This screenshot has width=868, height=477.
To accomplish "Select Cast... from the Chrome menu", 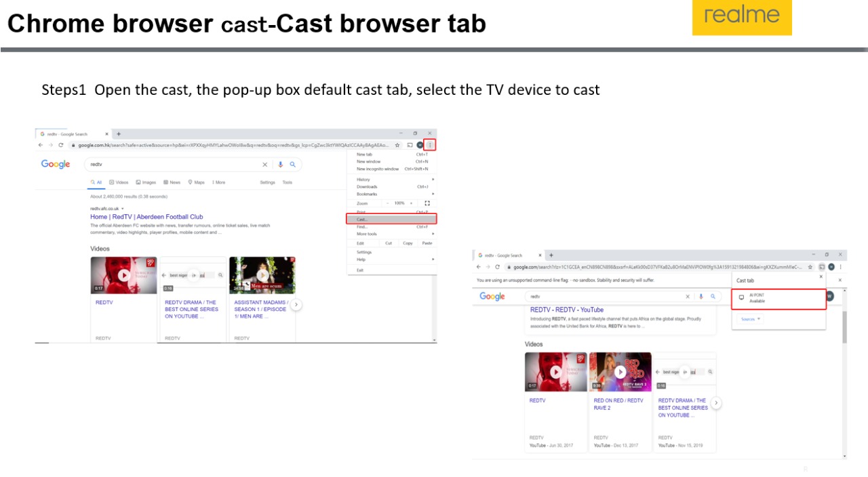I will [363, 220].
